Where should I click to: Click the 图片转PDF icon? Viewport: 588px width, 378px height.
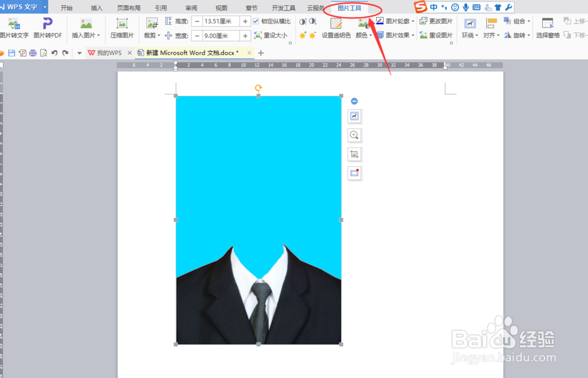(x=48, y=24)
